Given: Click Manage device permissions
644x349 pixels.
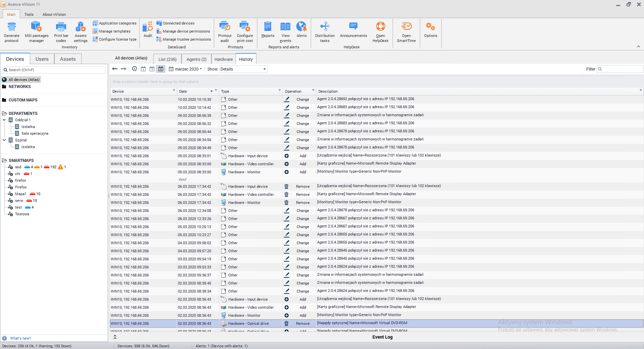Looking at the screenshot, I should pos(186,31).
